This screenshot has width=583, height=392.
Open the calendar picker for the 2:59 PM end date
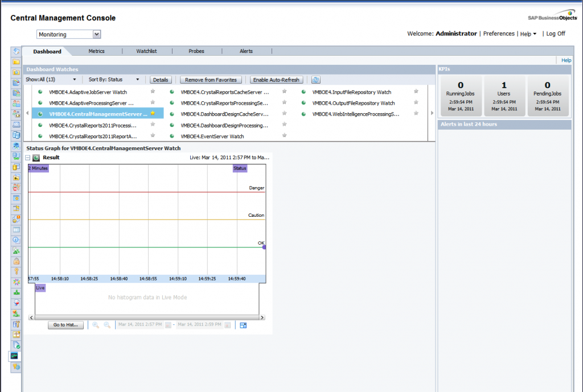tap(228, 325)
